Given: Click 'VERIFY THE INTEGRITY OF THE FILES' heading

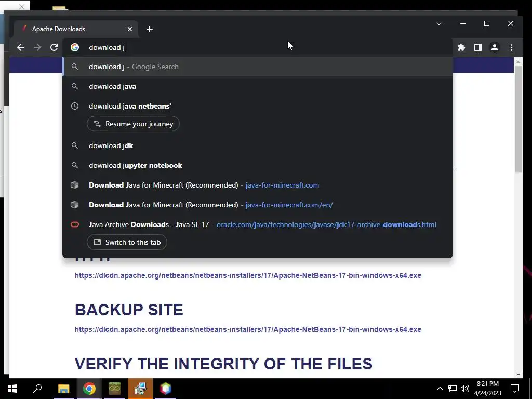Looking at the screenshot, I should 223,364.
